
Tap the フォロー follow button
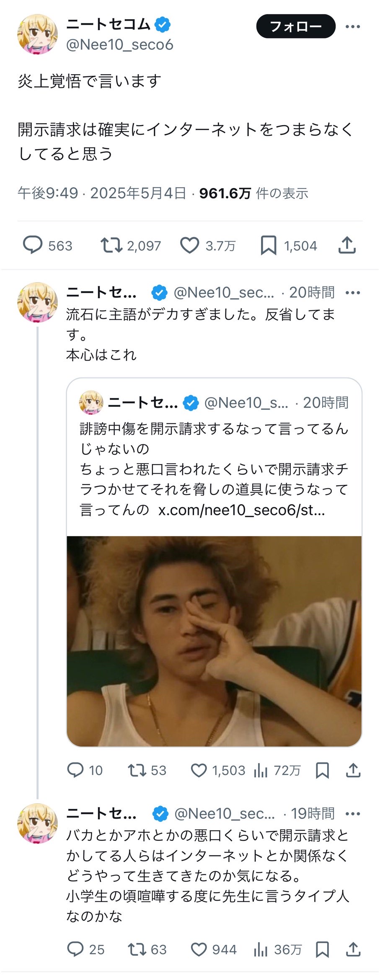296,26
